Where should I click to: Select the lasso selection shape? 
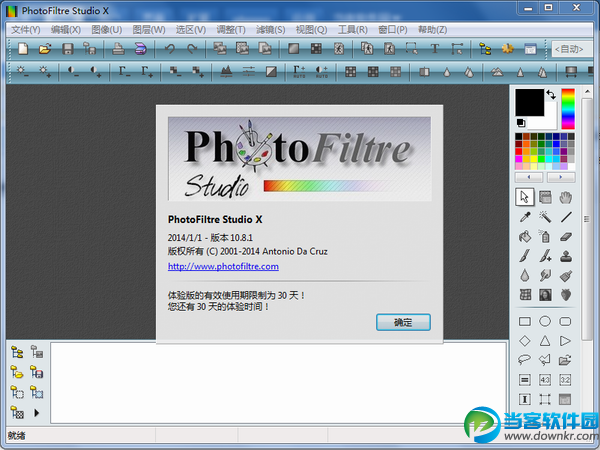tap(525, 360)
